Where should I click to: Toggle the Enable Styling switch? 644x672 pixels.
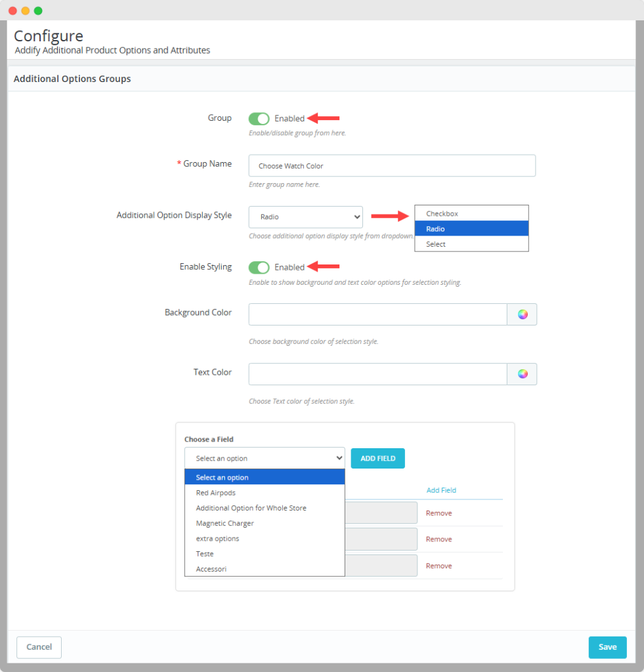[x=259, y=267]
